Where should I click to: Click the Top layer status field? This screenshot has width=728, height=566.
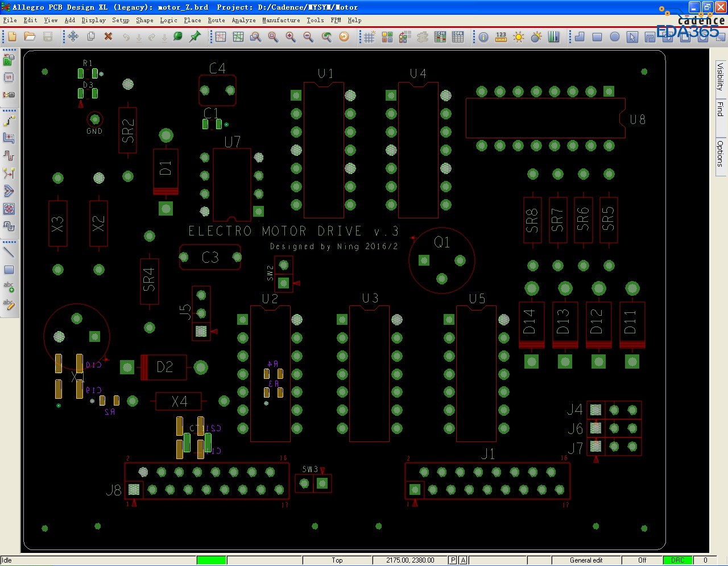(337, 560)
